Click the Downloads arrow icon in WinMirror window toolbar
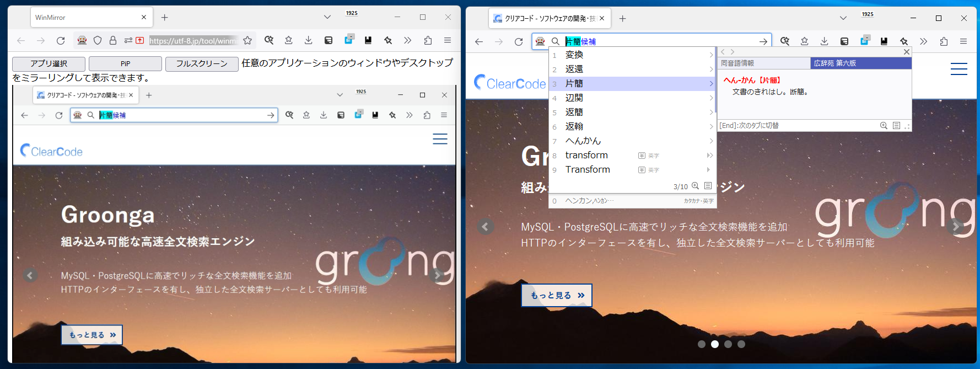The image size is (980, 369). (x=309, y=40)
